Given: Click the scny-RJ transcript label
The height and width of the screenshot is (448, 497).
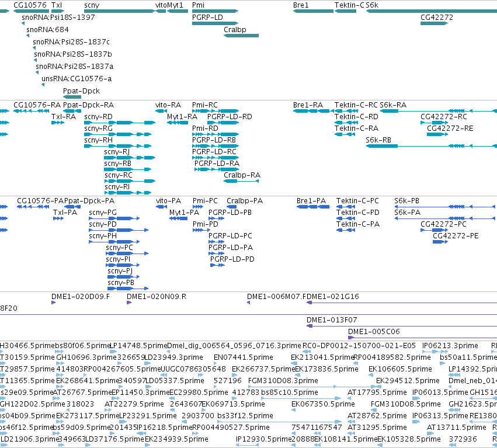Looking at the screenshot, I should (x=117, y=152).
